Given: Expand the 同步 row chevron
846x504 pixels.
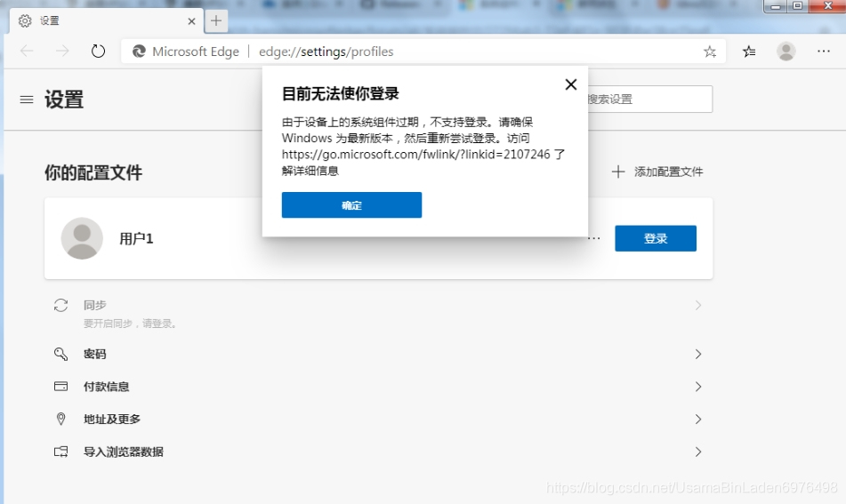Looking at the screenshot, I should coord(698,306).
